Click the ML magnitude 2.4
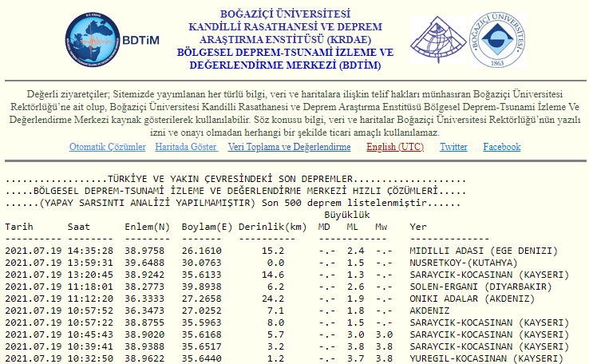Image resolution: width=589 pixels, height=364 pixels. (355, 251)
